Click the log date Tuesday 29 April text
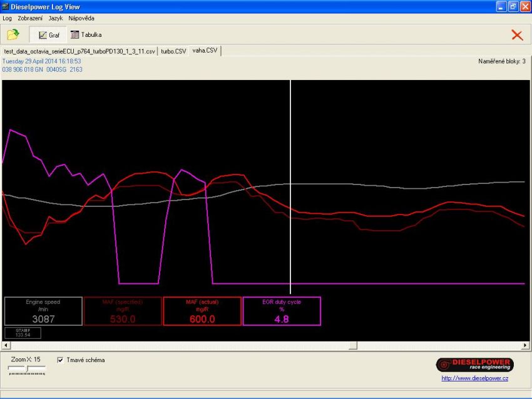The image size is (532, 399). [42, 61]
